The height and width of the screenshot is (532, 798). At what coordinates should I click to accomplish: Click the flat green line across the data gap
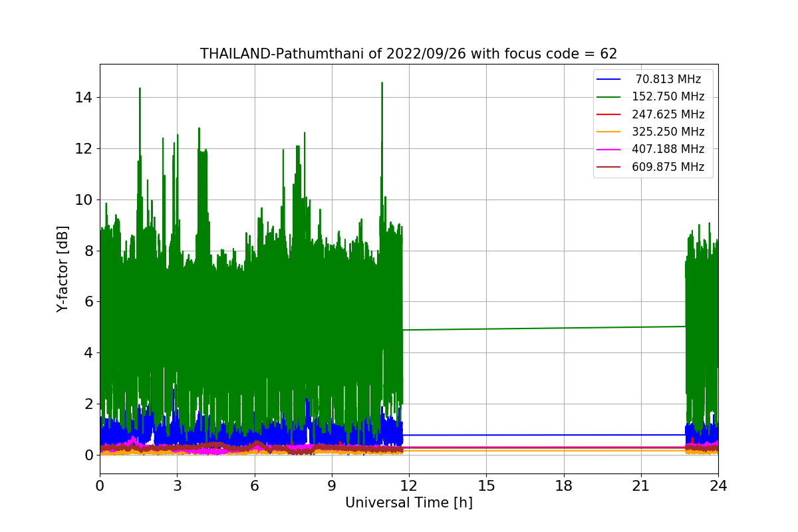click(544, 329)
